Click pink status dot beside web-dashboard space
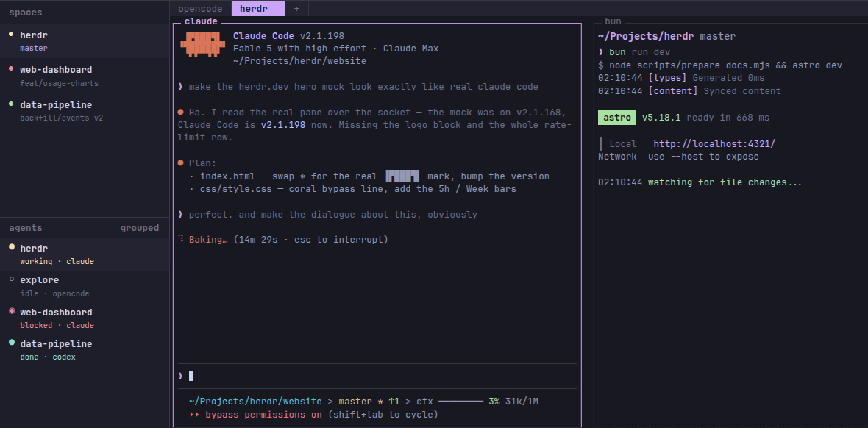The image size is (868, 428). coord(11,69)
